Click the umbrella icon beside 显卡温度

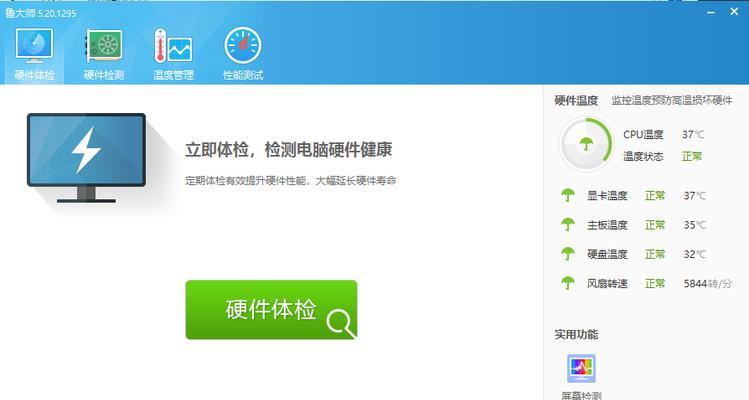pos(567,195)
